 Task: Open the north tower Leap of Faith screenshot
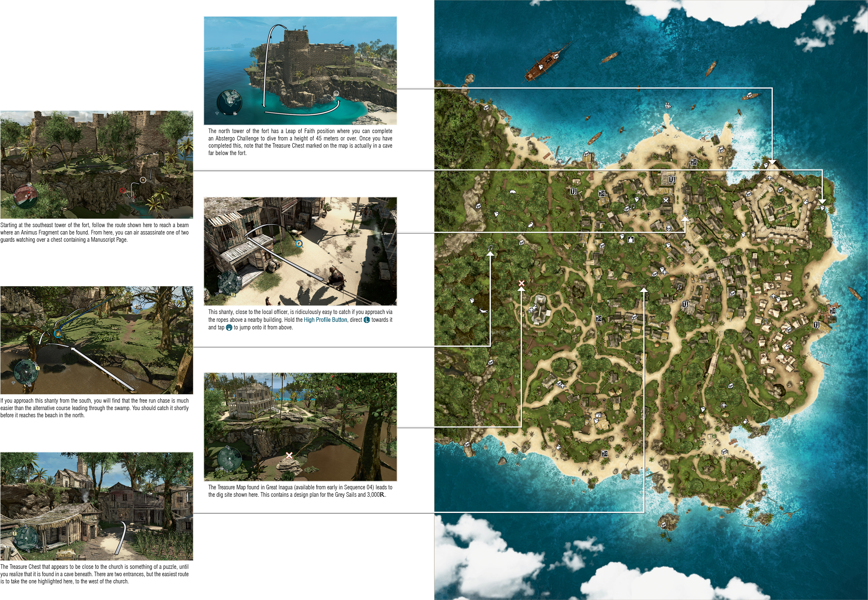click(x=300, y=71)
